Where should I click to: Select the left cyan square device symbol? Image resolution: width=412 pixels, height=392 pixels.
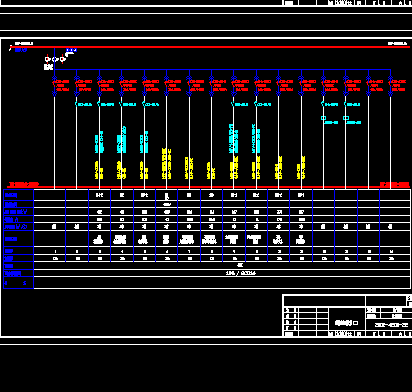[323, 118]
